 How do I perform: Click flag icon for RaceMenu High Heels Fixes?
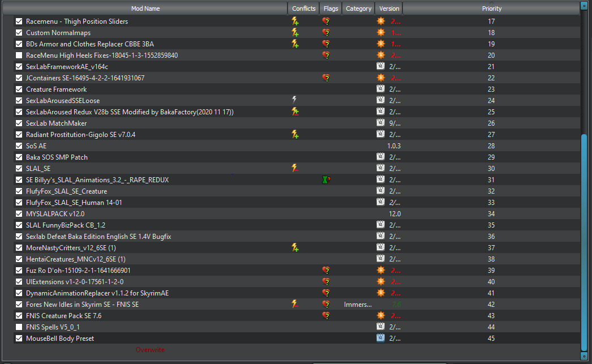326,55
